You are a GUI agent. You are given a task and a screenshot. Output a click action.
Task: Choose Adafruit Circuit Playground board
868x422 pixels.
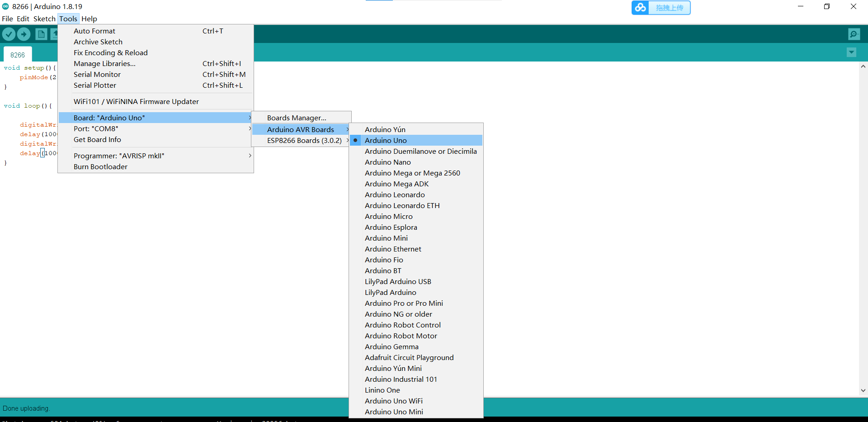point(416,357)
